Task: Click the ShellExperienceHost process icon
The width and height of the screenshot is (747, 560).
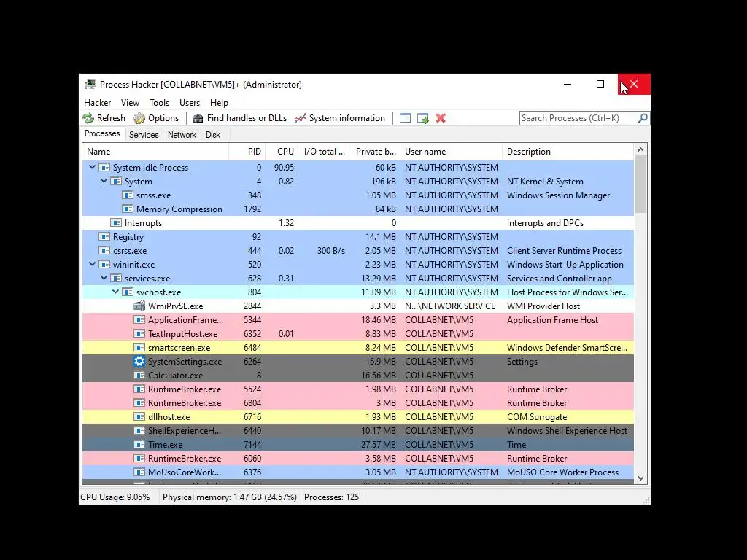Action: [x=139, y=430]
